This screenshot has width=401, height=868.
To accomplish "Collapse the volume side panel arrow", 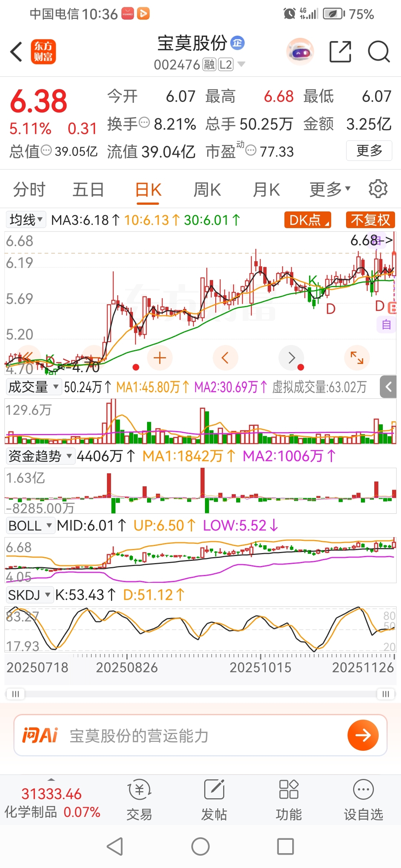I will (388, 387).
